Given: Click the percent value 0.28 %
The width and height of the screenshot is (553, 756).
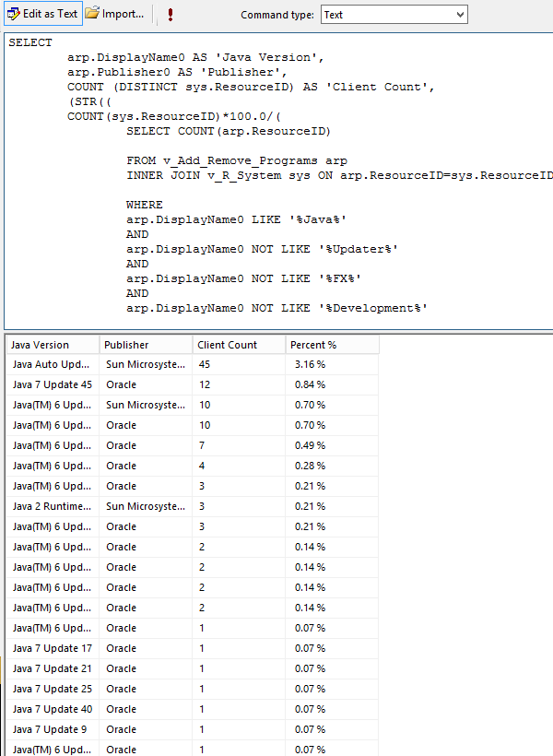Looking at the screenshot, I should 310,466.
